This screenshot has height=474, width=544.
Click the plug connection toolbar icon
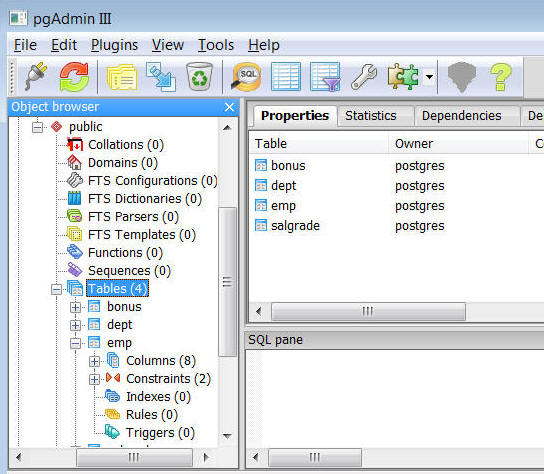tap(36, 76)
